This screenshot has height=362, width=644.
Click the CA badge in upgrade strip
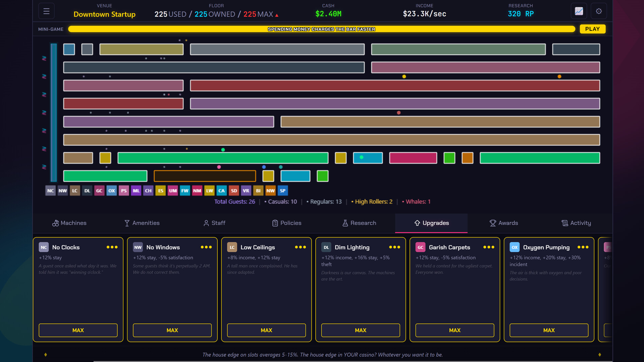221,191
